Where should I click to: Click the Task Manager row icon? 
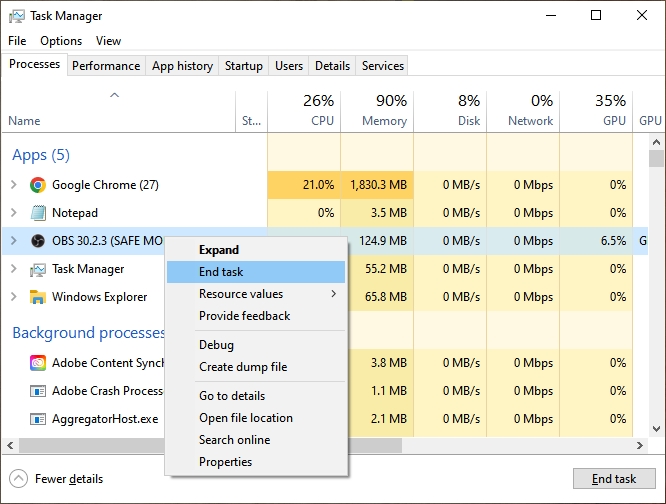point(38,269)
